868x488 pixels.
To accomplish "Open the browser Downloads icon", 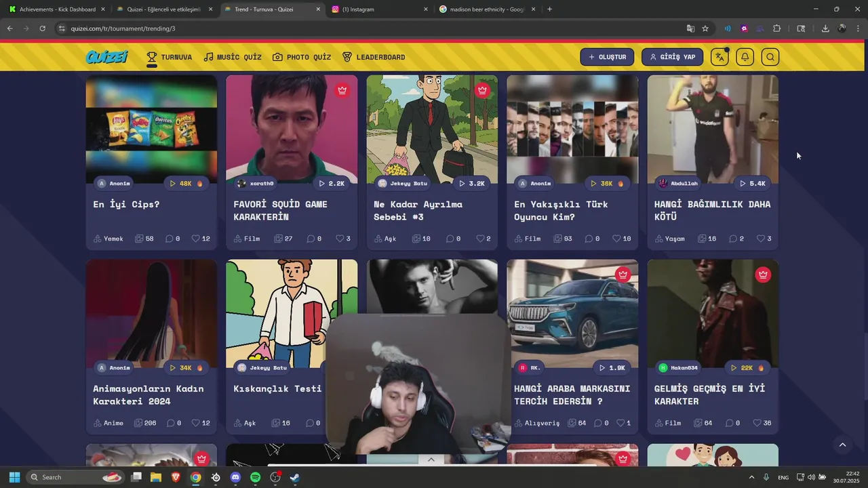I will point(825,28).
